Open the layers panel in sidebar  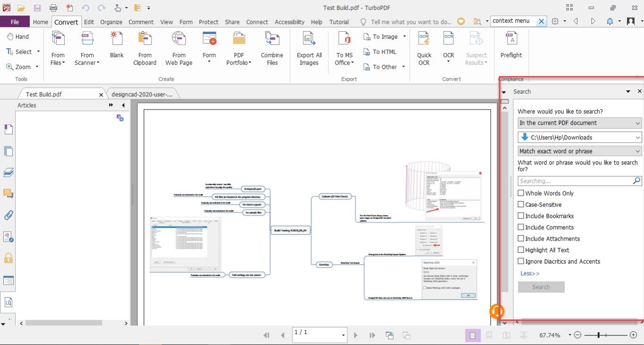point(8,172)
